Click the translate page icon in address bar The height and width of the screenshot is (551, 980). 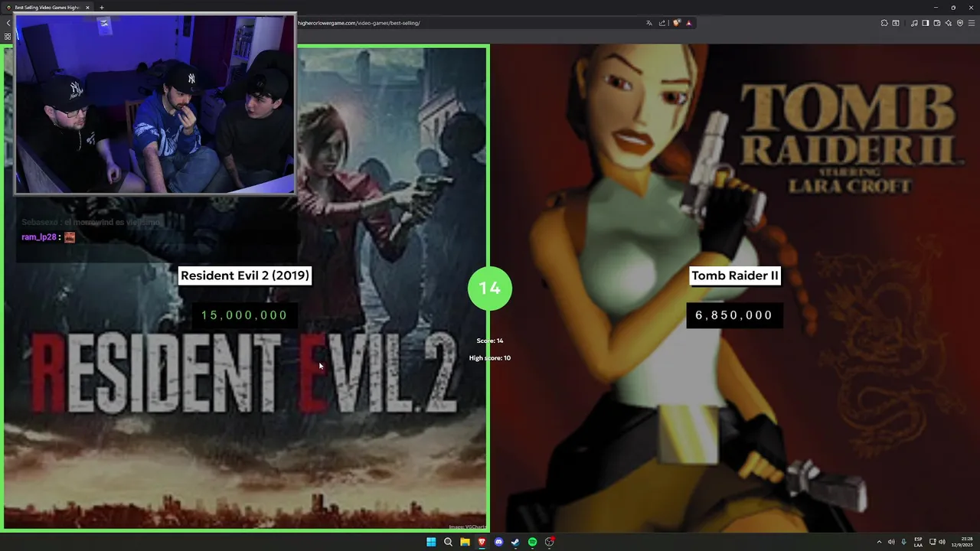tap(649, 23)
